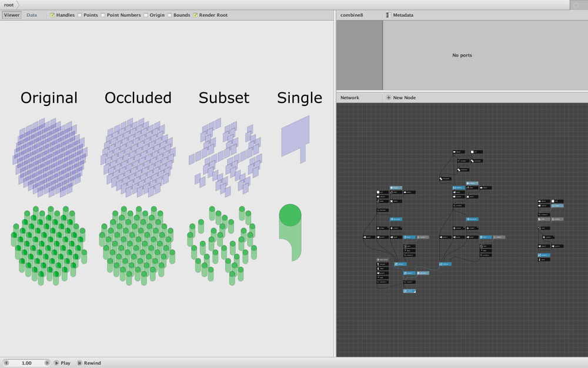Click the Network pane label
Image resolution: width=588 pixels, height=368 pixels.
[349, 98]
